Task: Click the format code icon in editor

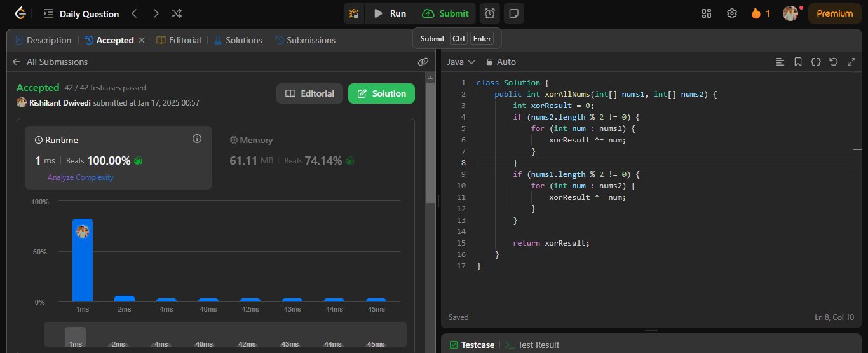Action: [780, 62]
